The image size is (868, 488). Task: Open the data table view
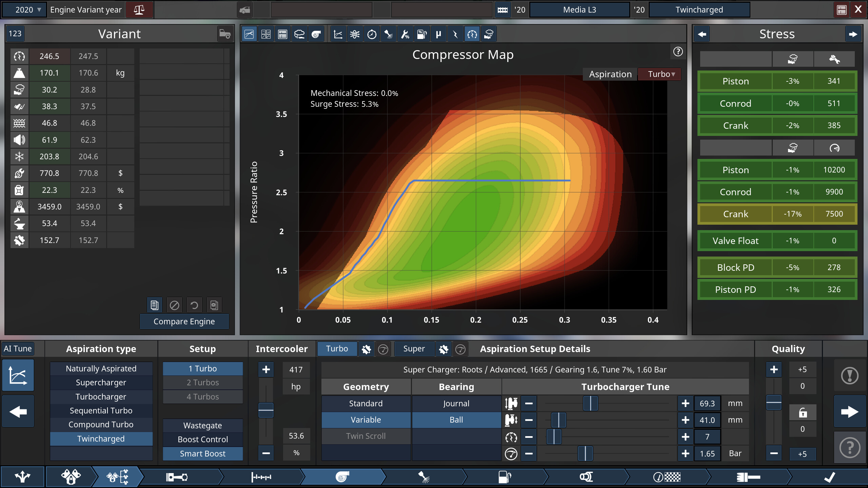tap(282, 34)
